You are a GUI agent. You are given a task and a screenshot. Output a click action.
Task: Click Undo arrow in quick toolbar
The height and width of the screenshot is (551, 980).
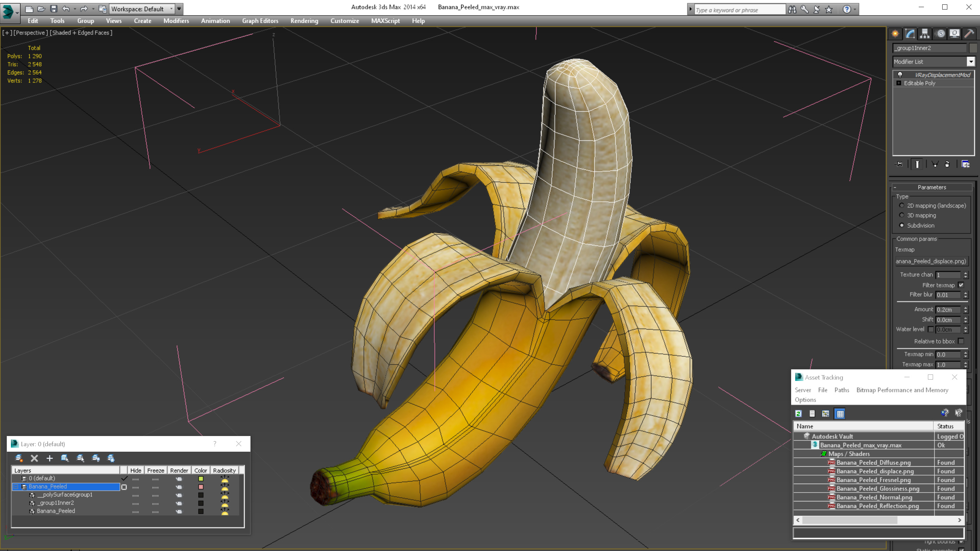66,9
